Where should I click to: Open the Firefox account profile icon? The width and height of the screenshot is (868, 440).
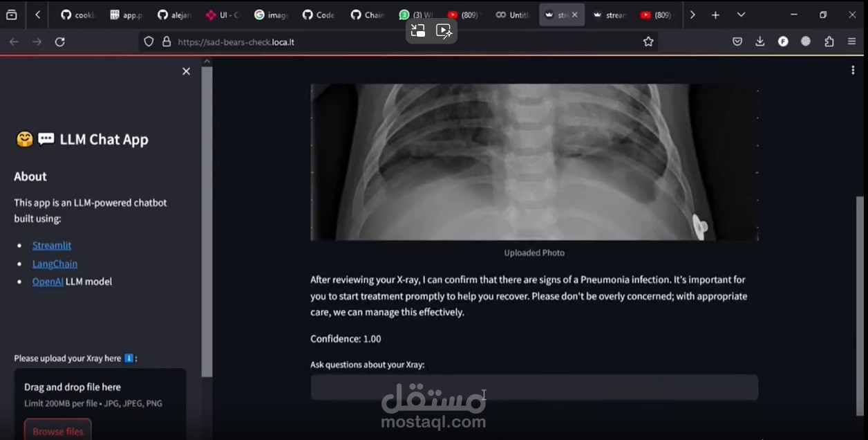click(x=783, y=42)
